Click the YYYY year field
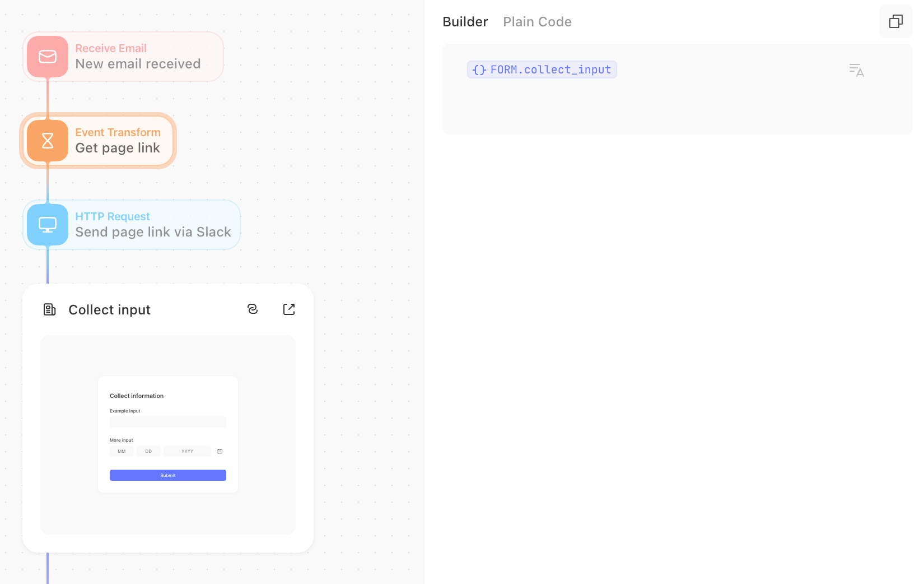 pos(188,451)
